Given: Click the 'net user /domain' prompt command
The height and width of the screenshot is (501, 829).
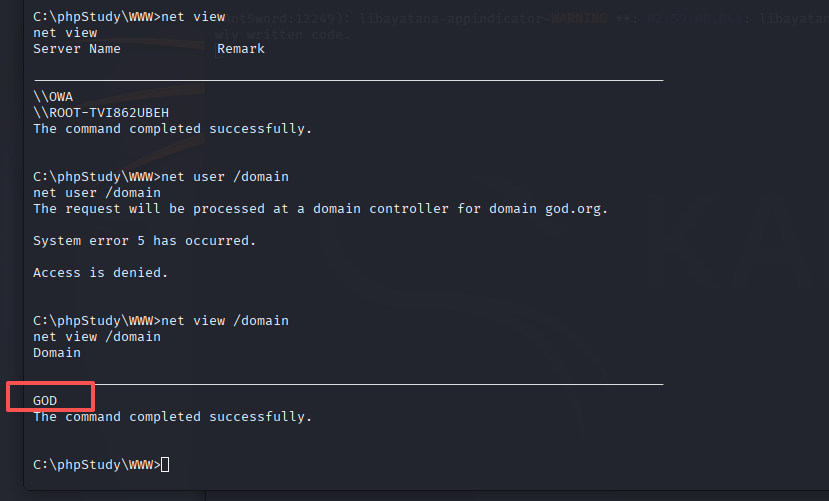Looking at the screenshot, I should coord(225,177).
